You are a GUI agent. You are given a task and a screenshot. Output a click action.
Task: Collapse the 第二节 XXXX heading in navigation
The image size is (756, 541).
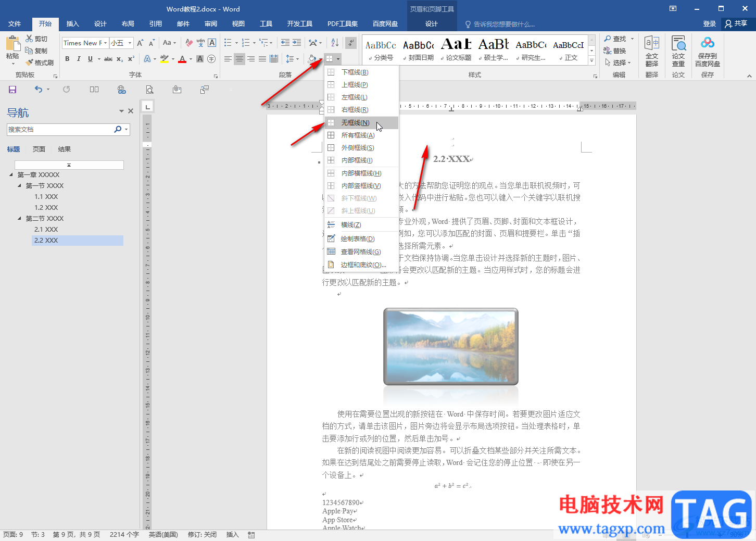click(20, 218)
